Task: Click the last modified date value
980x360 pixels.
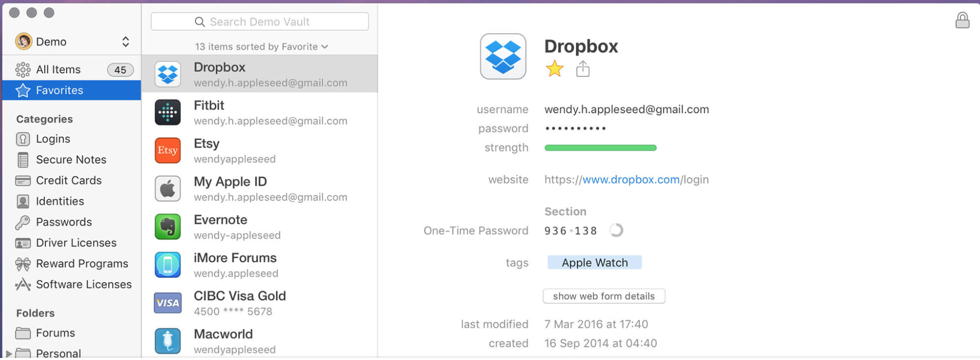Action: [x=596, y=324]
